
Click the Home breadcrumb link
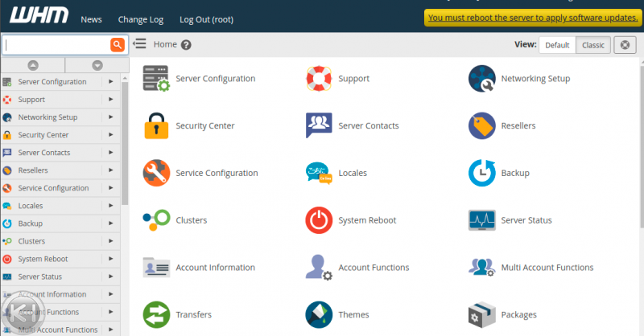165,44
